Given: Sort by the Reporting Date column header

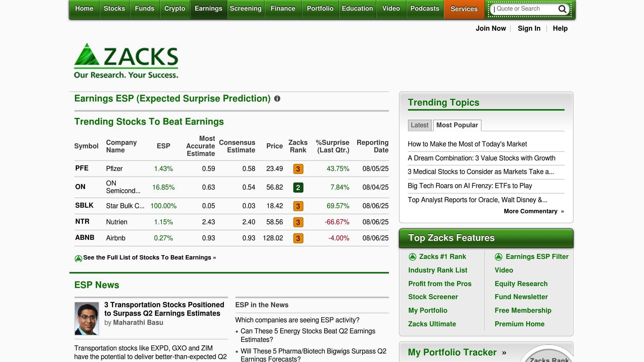Looking at the screenshot, I should [373, 146].
